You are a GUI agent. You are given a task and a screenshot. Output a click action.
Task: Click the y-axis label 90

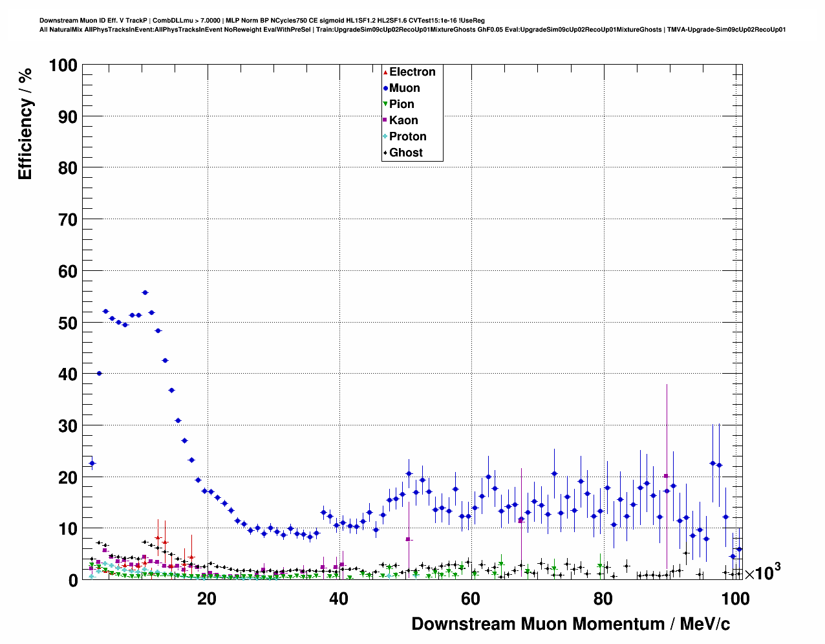(x=68, y=116)
